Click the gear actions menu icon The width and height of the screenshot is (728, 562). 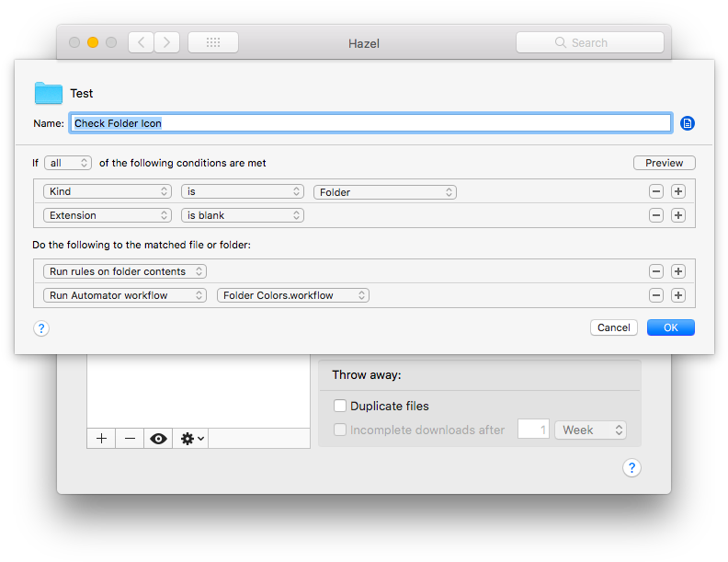point(191,439)
